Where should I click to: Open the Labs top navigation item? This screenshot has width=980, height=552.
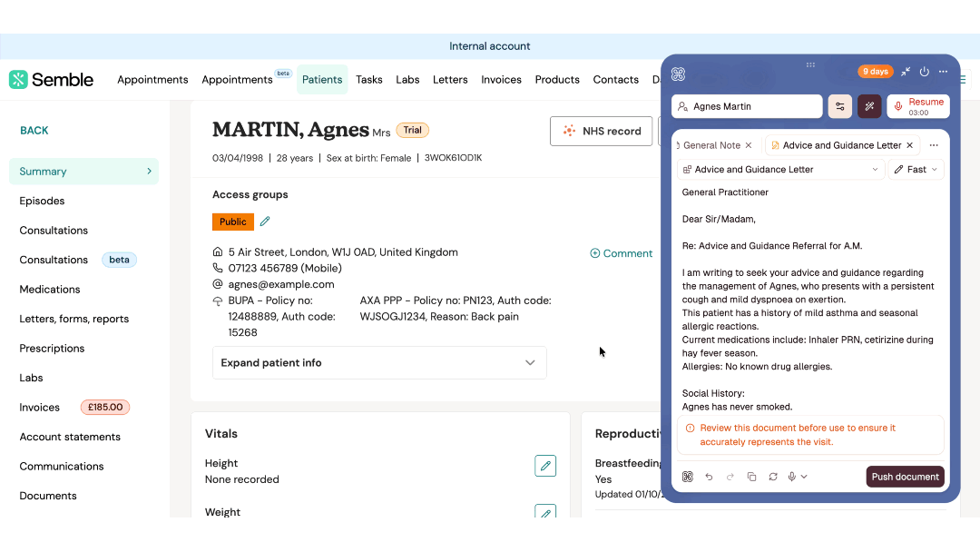coord(407,79)
